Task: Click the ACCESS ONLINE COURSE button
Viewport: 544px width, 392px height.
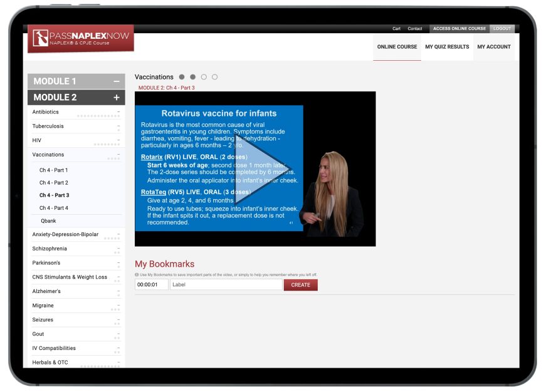Action: point(459,28)
